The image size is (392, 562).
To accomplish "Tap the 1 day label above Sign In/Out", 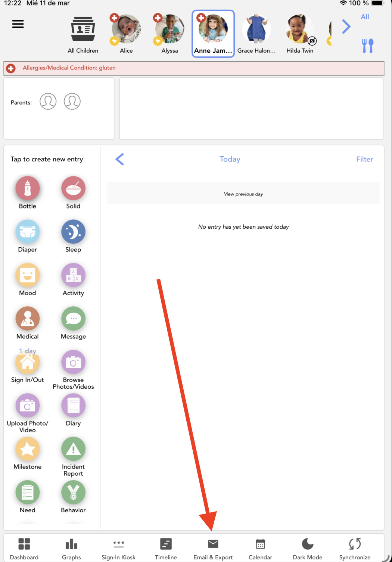I will click(28, 351).
